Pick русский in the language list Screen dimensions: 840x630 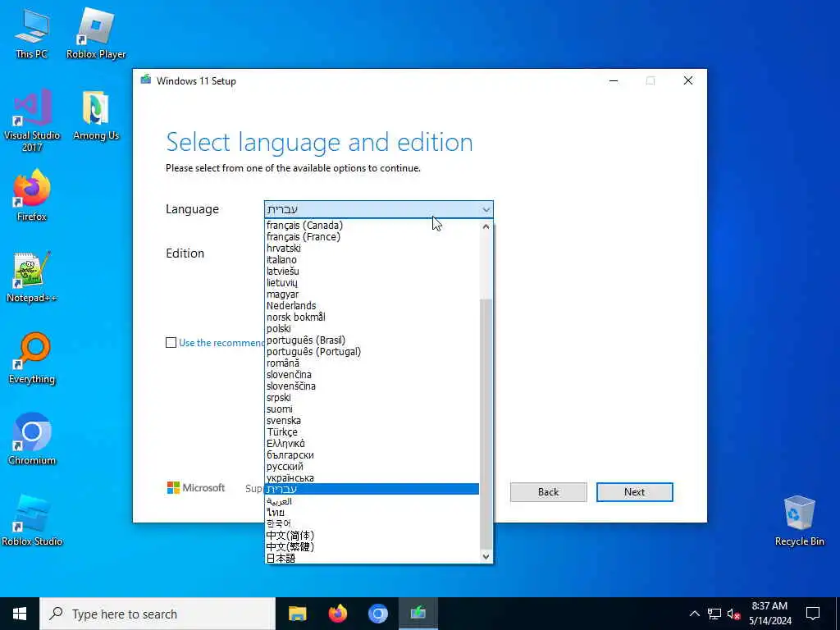tap(372, 466)
